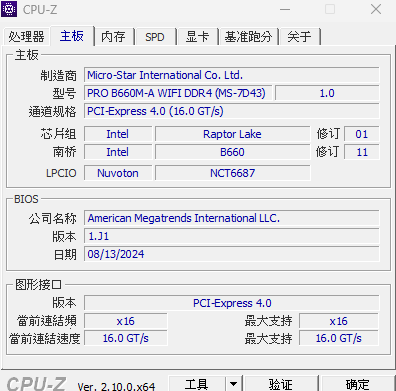Viewport: 396px width, 391px height.
Task: Click BIOS date 08/13/2024
Action: (232, 254)
